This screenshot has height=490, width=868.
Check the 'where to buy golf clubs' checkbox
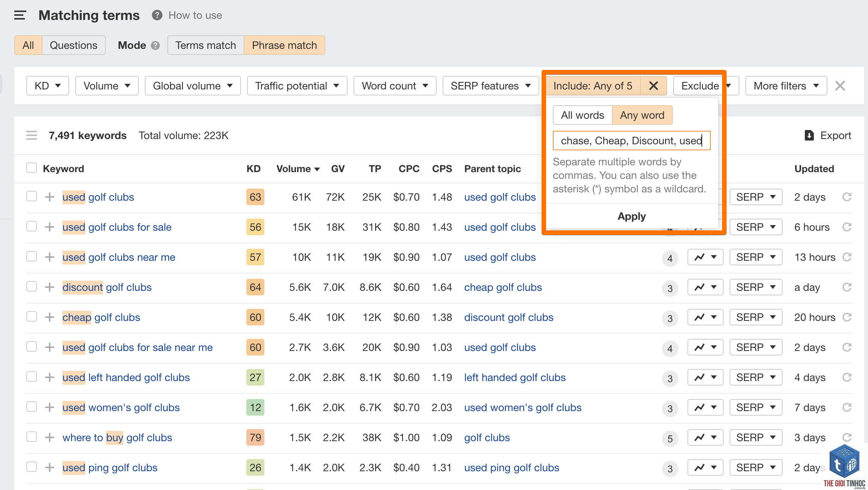[x=32, y=437]
